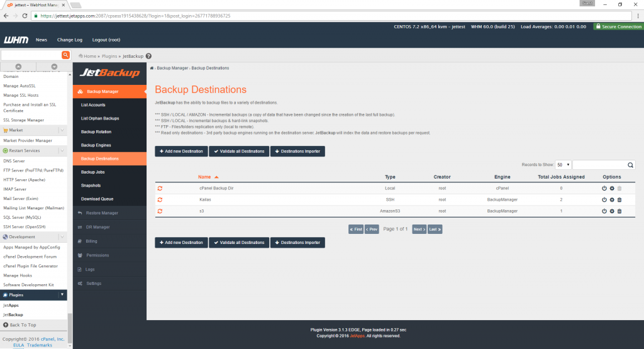Open settings gear for Kailas destination
The height and width of the screenshot is (349, 644).
612,199
